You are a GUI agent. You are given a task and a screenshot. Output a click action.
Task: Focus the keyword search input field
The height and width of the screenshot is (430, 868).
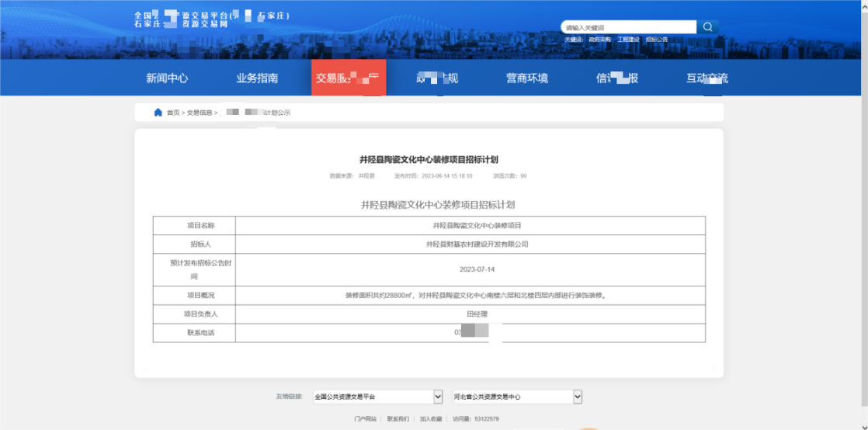pos(628,27)
